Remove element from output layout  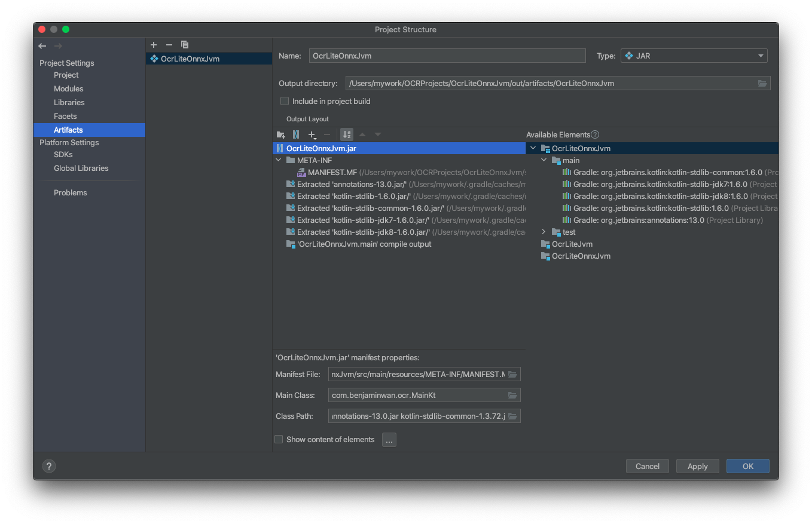[x=327, y=134]
